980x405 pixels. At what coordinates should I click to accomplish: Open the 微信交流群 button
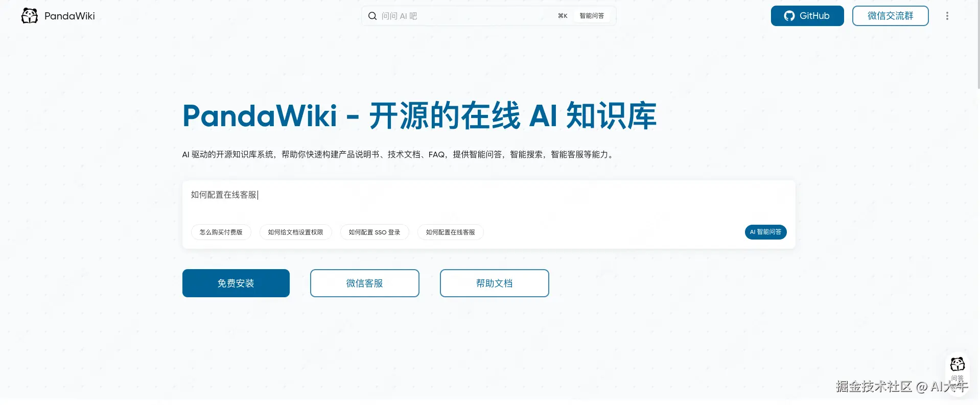pos(890,16)
